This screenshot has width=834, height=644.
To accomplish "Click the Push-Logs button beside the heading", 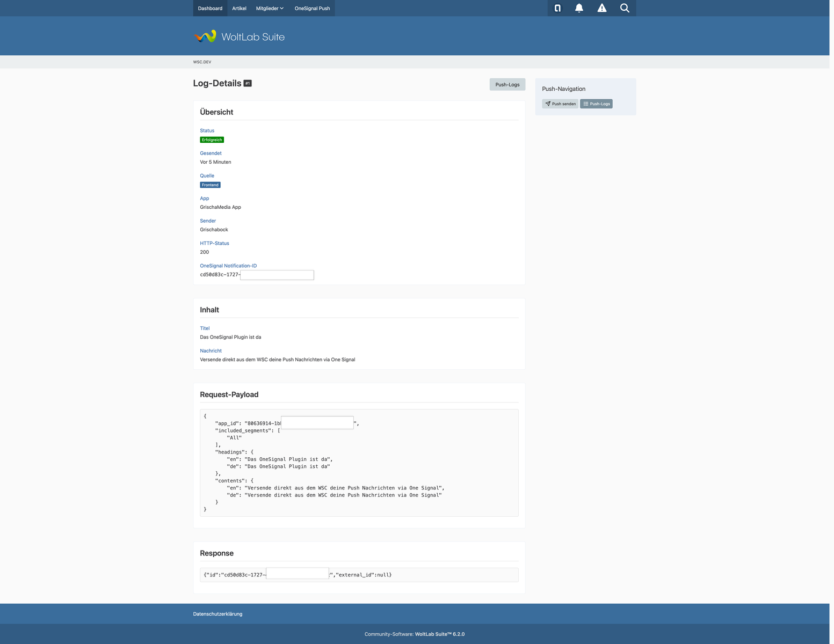I will (507, 85).
